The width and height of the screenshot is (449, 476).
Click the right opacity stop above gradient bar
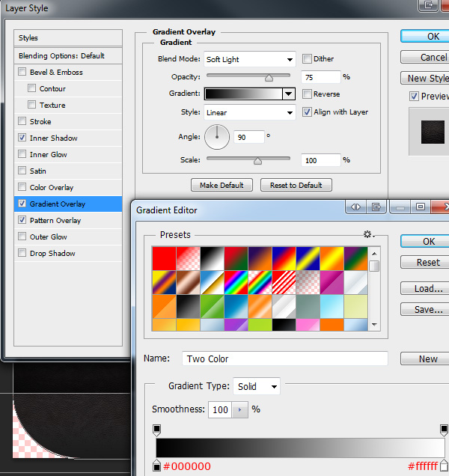(x=444, y=430)
